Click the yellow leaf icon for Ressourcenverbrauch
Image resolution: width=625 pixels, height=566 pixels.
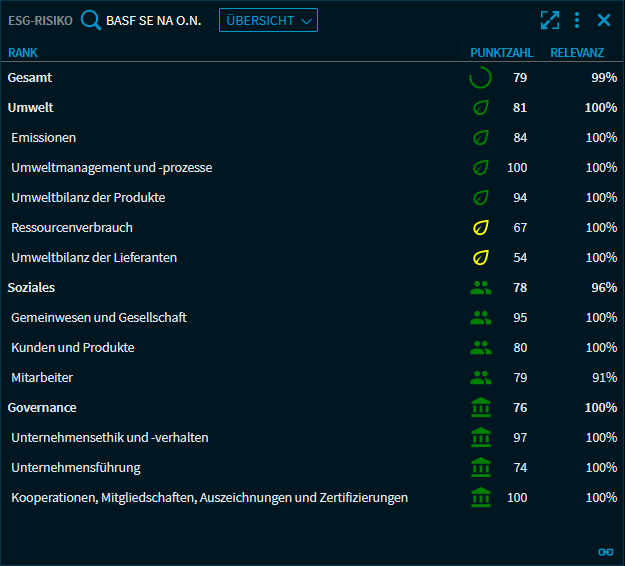click(480, 227)
